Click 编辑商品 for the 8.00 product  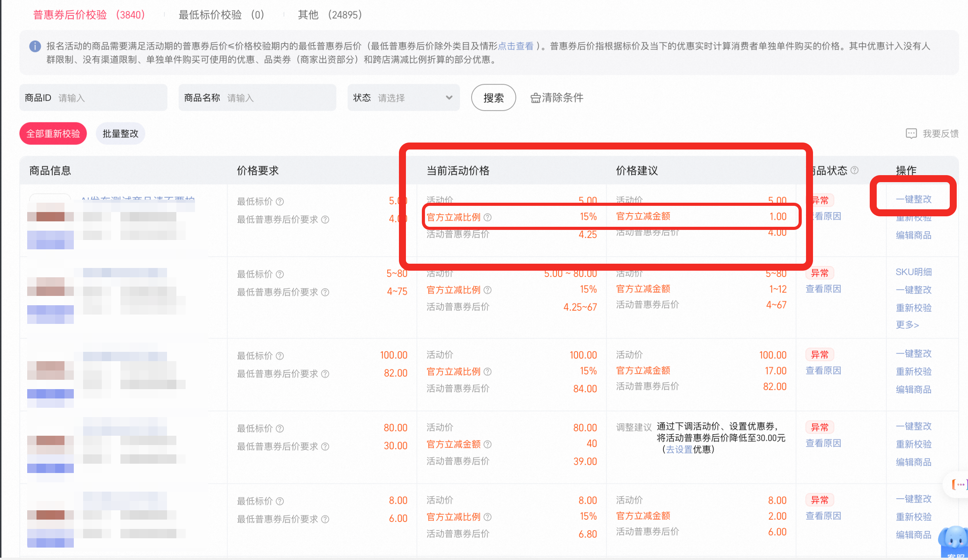[914, 535]
